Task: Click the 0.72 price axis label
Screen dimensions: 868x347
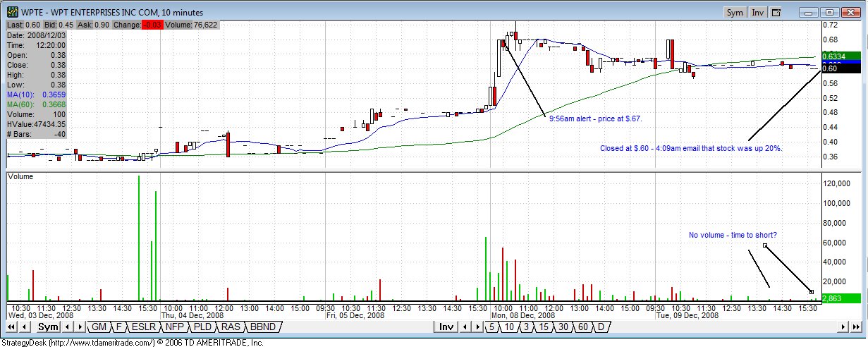Action: (829, 25)
